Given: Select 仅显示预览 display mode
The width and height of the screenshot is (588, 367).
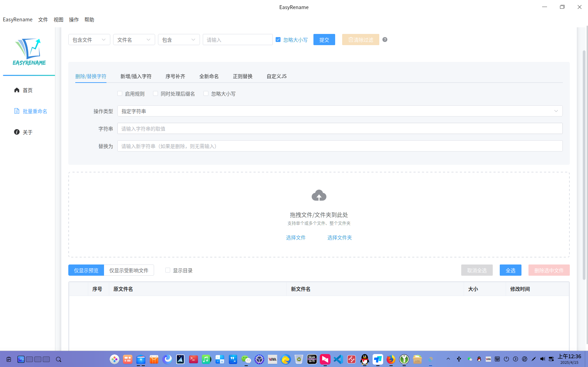Looking at the screenshot, I should 86,270.
